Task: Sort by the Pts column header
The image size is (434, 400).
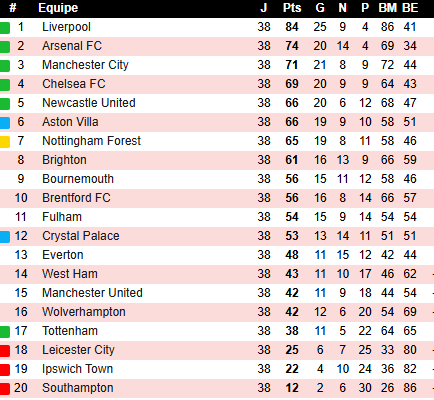Action: [x=292, y=8]
